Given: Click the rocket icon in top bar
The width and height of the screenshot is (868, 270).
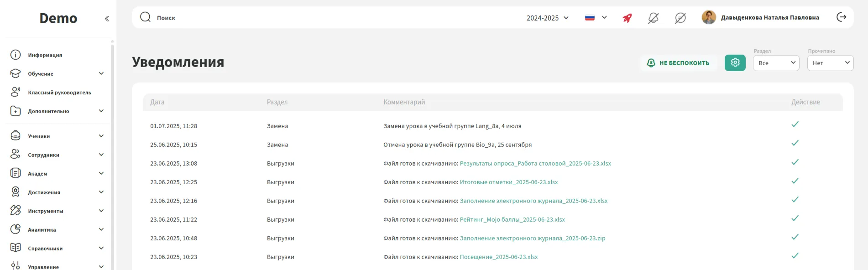Looking at the screenshot, I should pyautogui.click(x=627, y=18).
